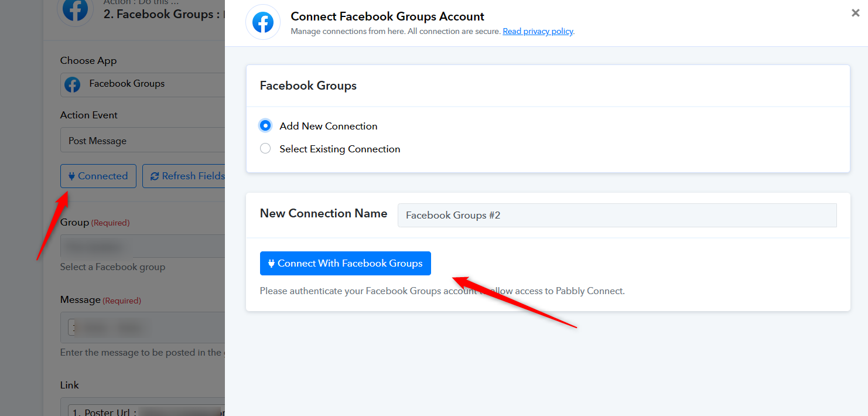Select Add New Connection radio option
868x416 pixels.
265,125
